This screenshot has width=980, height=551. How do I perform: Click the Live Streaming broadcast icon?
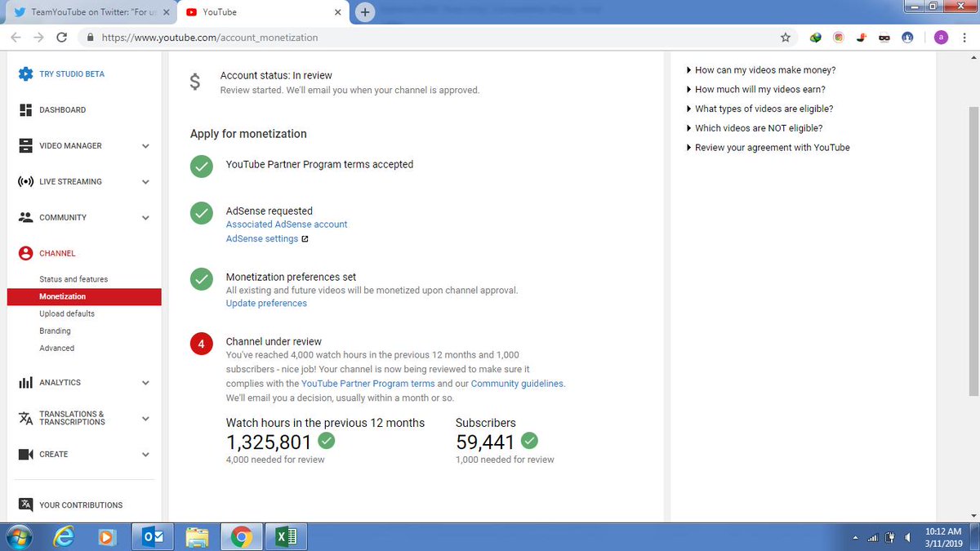pyautogui.click(x=25, y=182)
